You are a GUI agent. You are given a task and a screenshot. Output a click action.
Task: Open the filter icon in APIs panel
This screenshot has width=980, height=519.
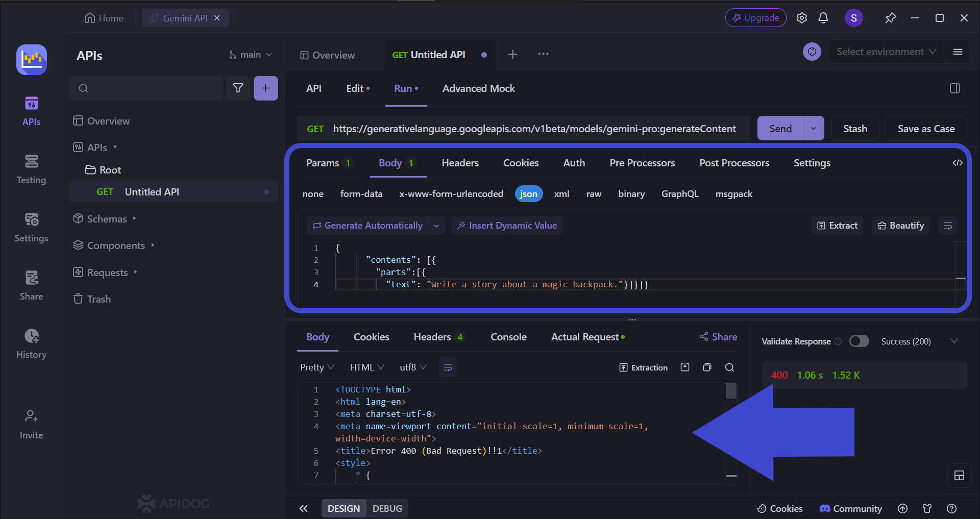click(238, 88)
